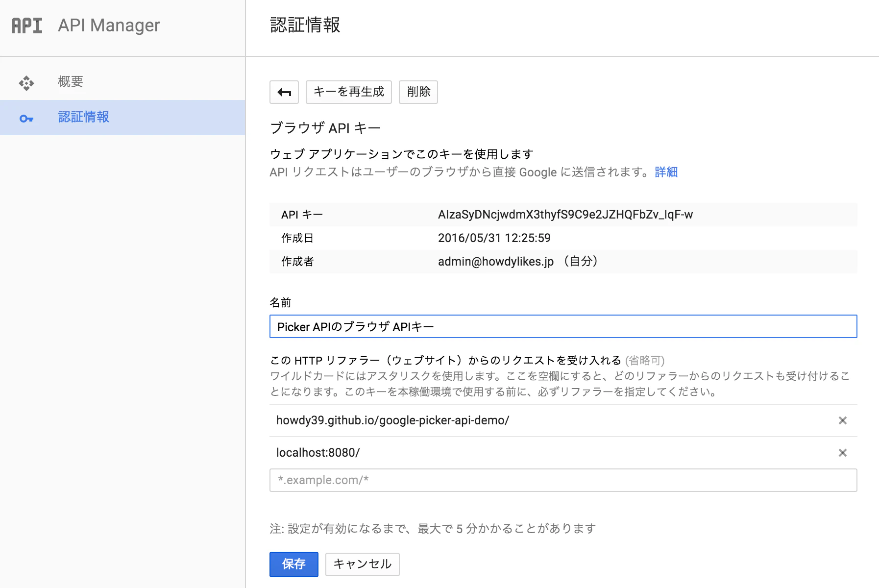879x588 pixels.
Task: Click the ブラウザ API キー heading
Action: pyautogui.click(x=325, y=128)
